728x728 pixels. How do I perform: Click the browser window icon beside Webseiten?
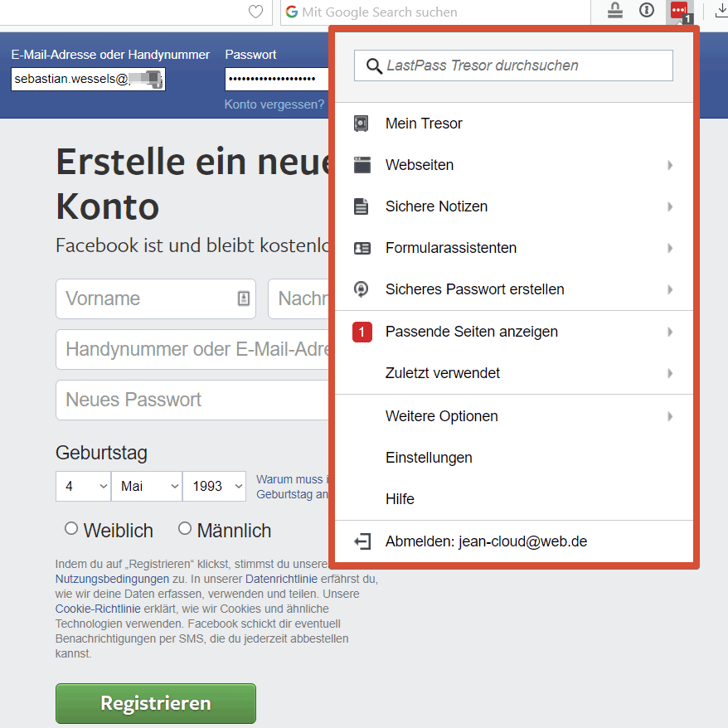tap(362, 165)
